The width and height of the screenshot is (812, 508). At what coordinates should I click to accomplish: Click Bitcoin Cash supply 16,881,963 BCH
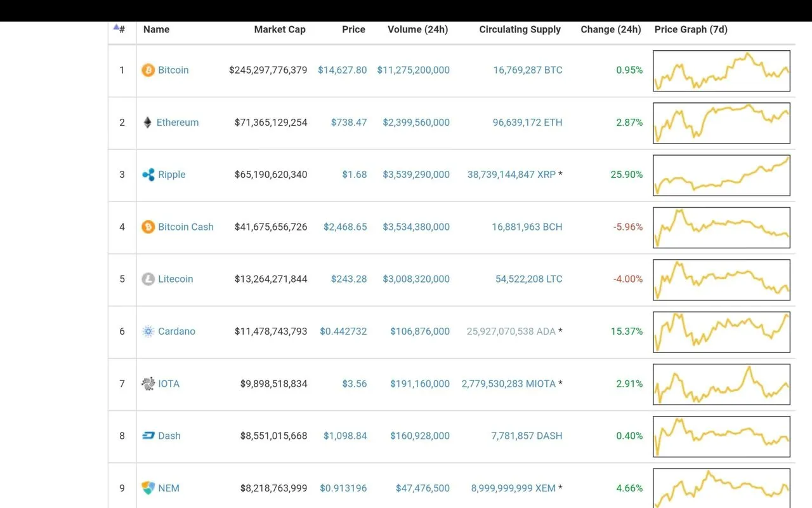(x=527, y=227)
